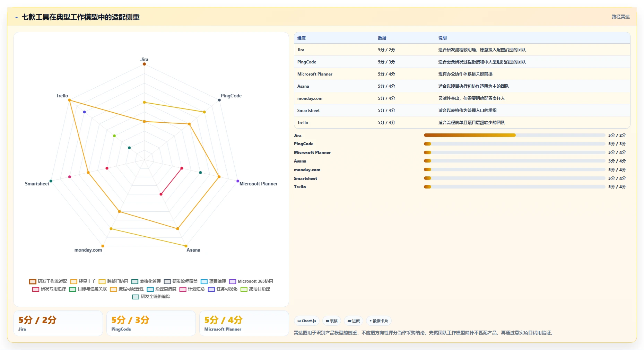Click the 说明 column header
The height and width of the screenshot is (350, 644).
(442, 38)
